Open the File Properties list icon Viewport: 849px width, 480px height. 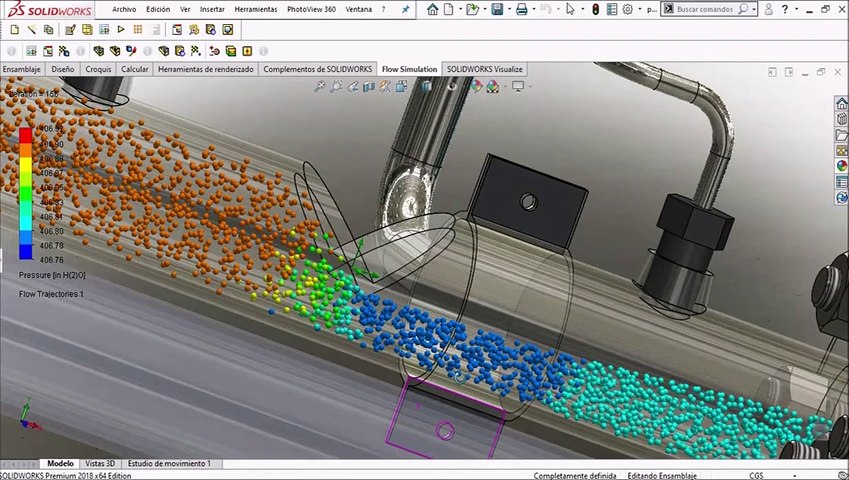612,9
